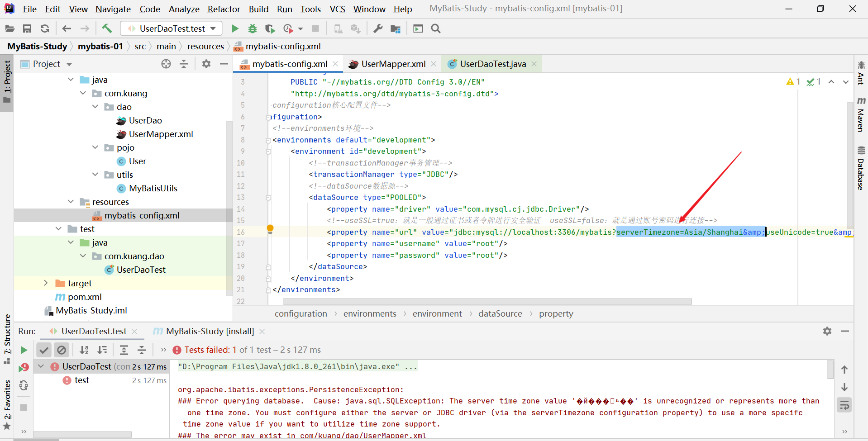The width and height of the screenshot is (868, 441).
Task: Open the run configuration dropdown UserDaoTest.test
Action: 172,28
